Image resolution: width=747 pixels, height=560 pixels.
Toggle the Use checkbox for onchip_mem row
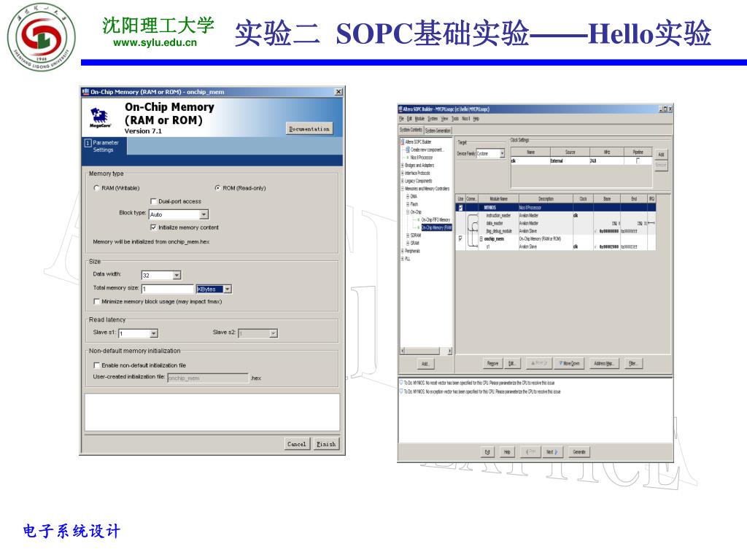[460, 238]
